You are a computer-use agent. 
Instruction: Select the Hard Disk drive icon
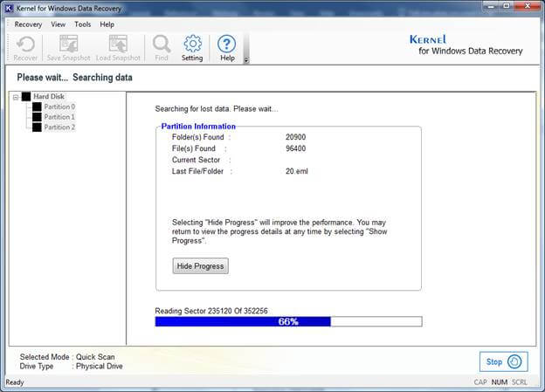click(26, 96)
